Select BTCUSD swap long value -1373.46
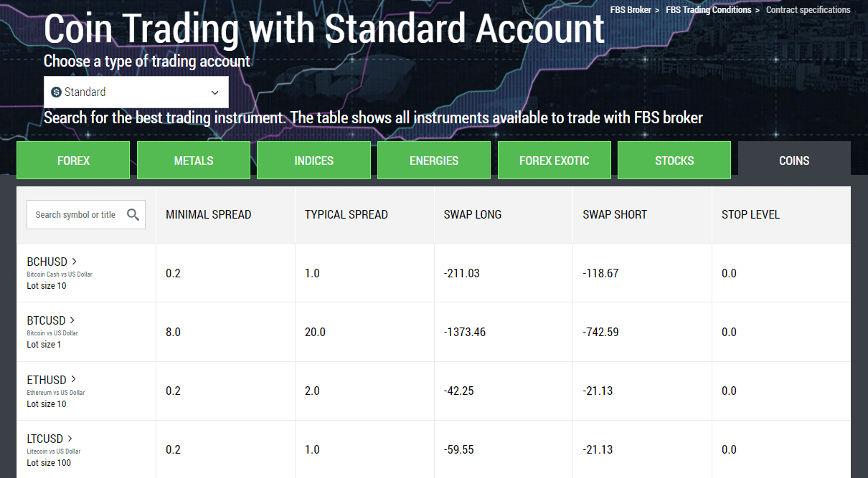The height and width of the screenshot is (478, 868). click(465, 332)
